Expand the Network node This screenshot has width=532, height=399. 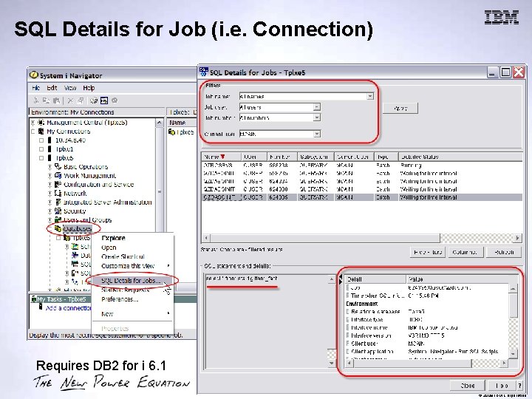pos(50,193)
